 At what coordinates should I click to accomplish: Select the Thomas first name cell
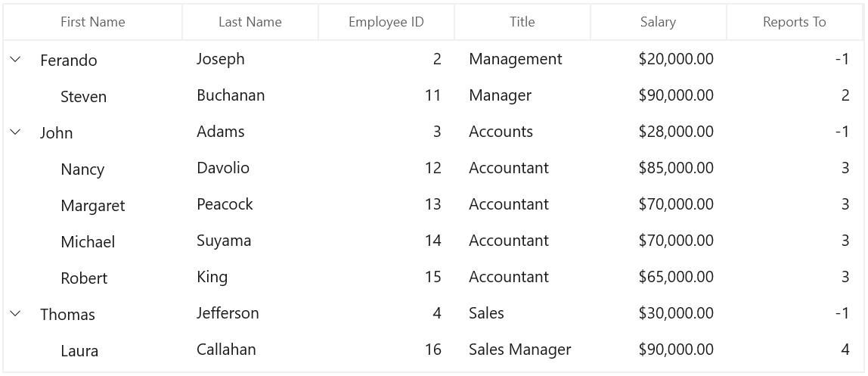(67, 314)
